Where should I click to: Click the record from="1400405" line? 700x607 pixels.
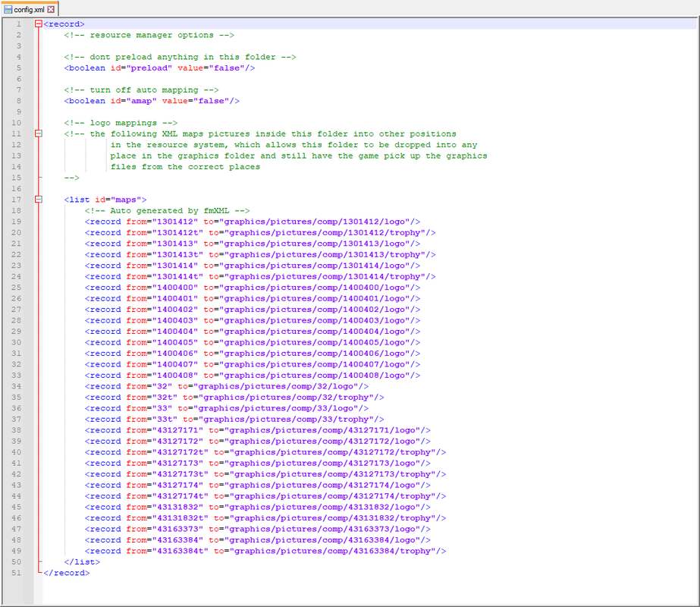point(253,342)
